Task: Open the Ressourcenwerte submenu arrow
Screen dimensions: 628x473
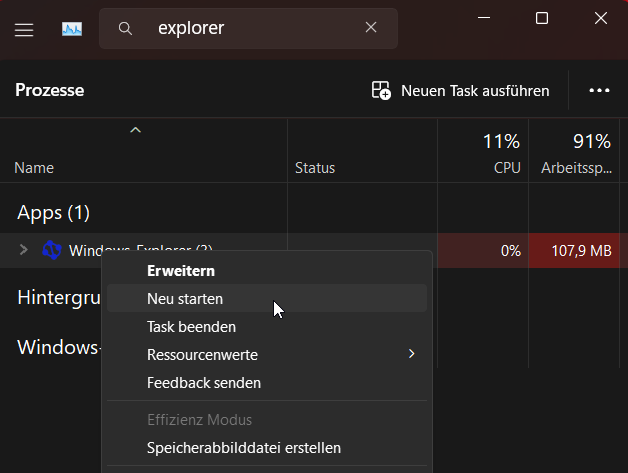Action: (x=411, y=354)
